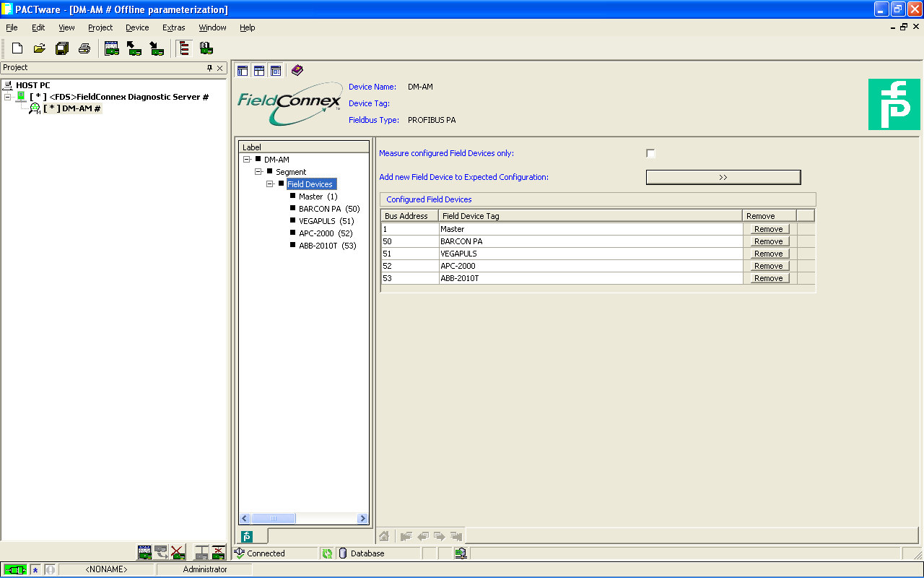Image resolution: width=924 pixels, height=578 pixels.
Task: Collapse the DM-AM node in label tree
Action: pyautogui.click(x=247, y=160)
